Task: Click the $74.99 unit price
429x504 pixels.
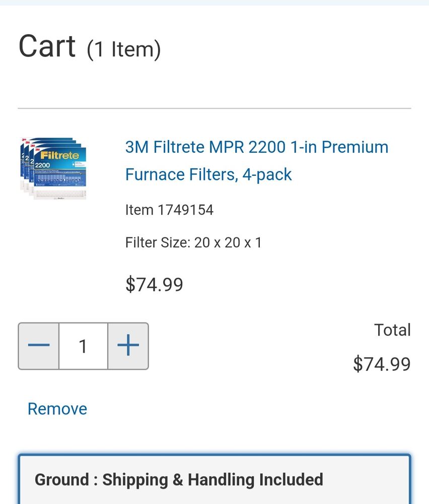Action: coord(154,284)
